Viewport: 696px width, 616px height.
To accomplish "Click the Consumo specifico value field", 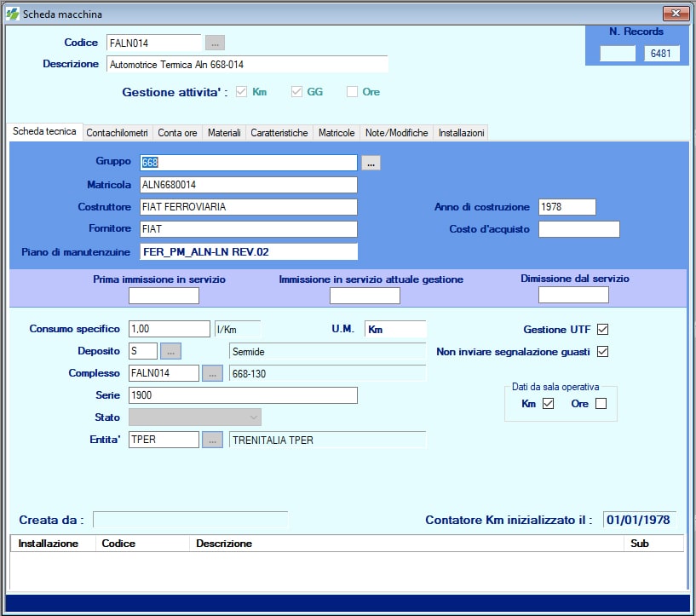I will coord(170,329).
